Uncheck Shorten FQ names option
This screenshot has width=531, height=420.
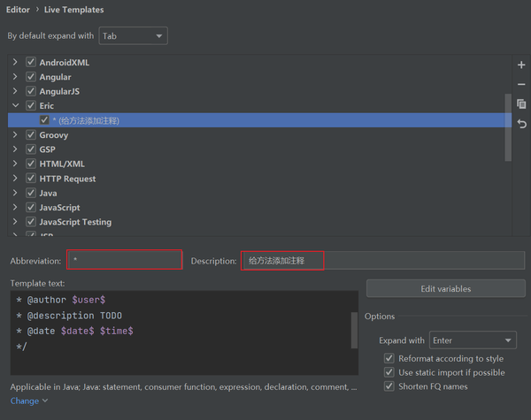pos(389,386)
